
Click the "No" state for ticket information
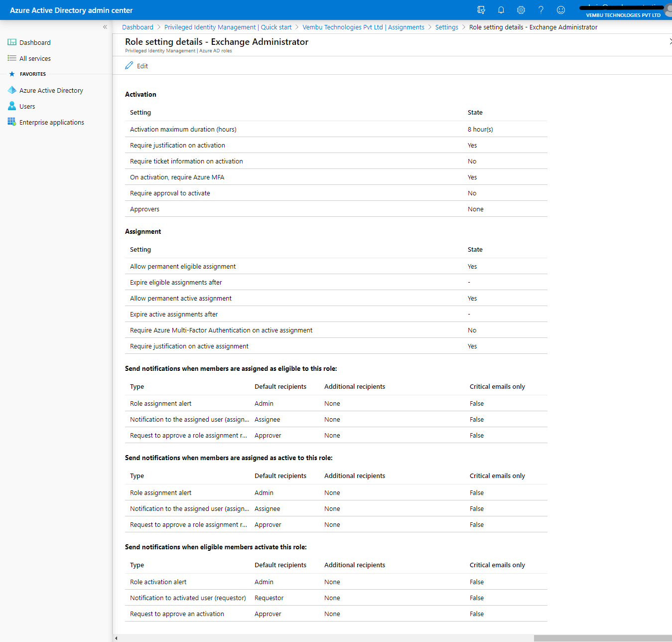pyautogui.click(x=472, y=161)
